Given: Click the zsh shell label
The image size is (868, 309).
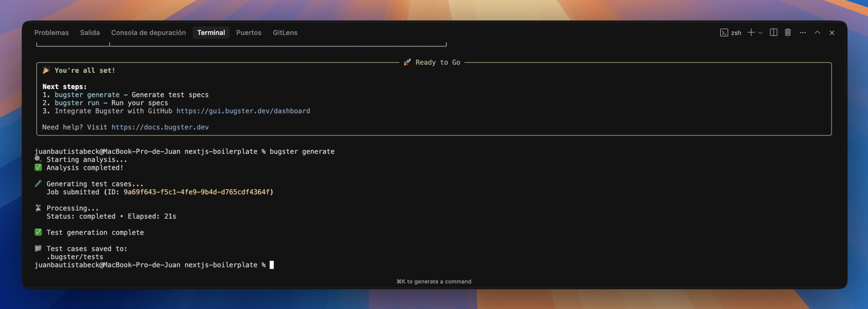Looking at the screenshot, I should pos(736,33).
